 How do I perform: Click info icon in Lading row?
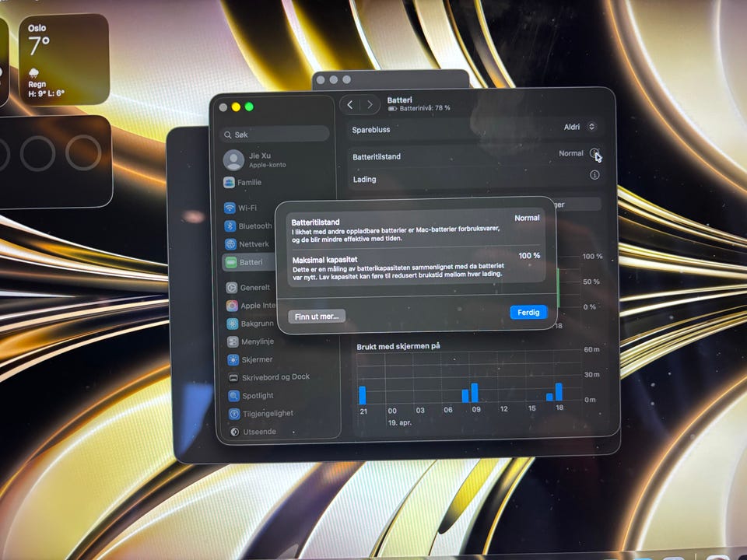click(x=594, y=175)
